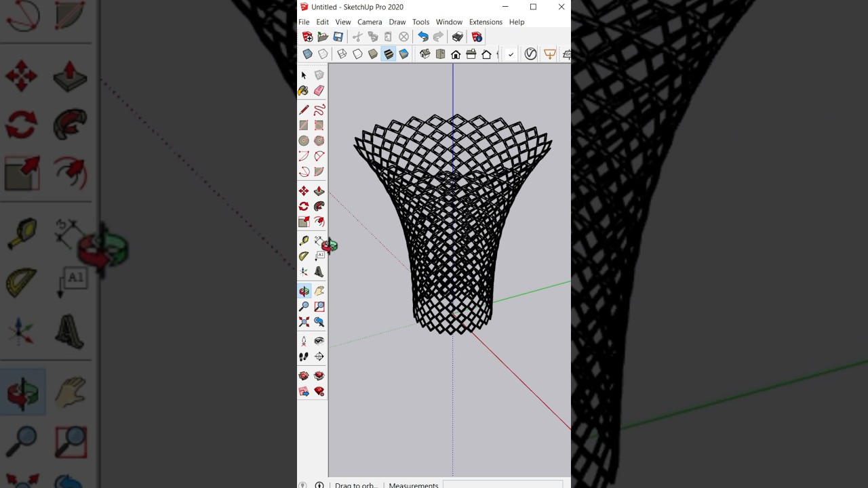Open the File menu

pyautogui.click(x=304, y=22)
